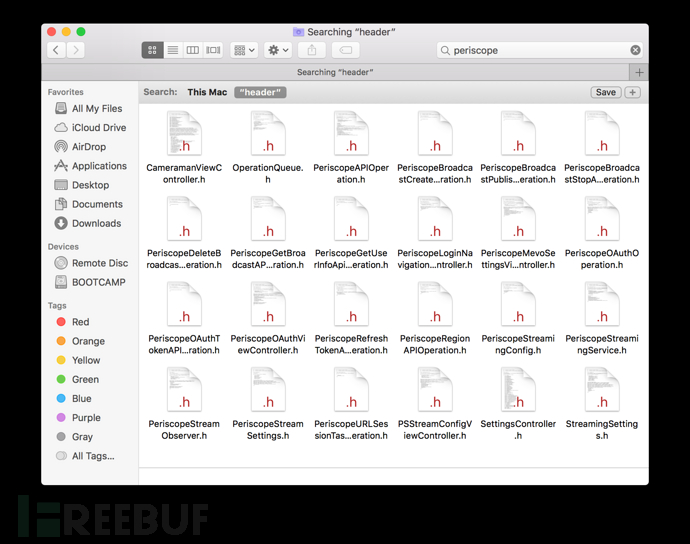Screen dimensions: 690x544
Task: Open Applications in sidebar
Action: click(90, 166)
